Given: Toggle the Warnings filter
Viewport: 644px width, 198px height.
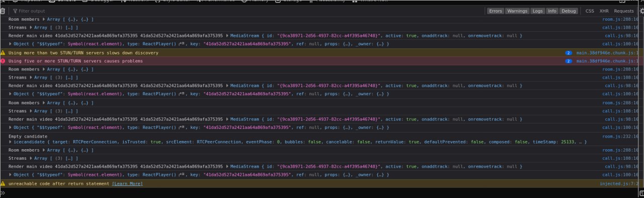Looking at the screenshot, I should [x=517, y=11].
